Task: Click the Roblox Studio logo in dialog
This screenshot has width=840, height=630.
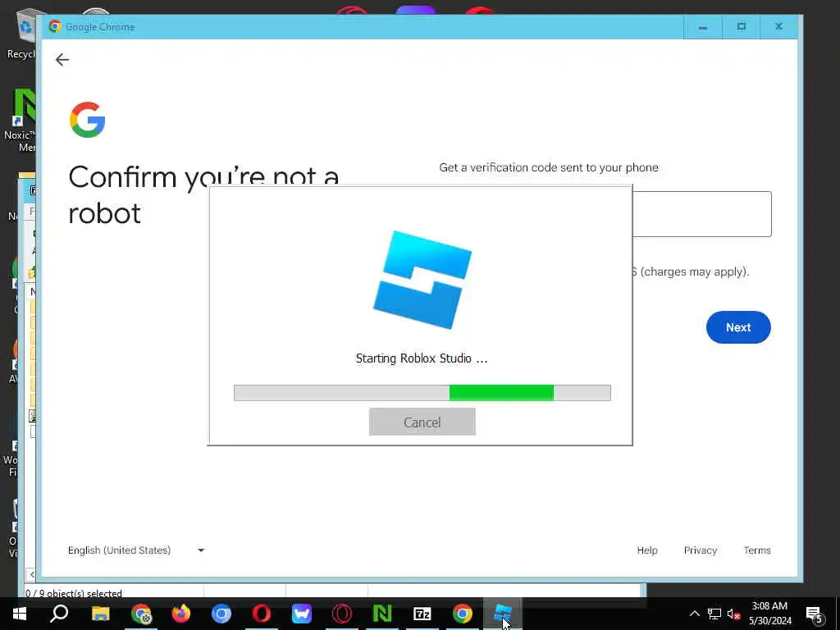Action: (422, 280)
